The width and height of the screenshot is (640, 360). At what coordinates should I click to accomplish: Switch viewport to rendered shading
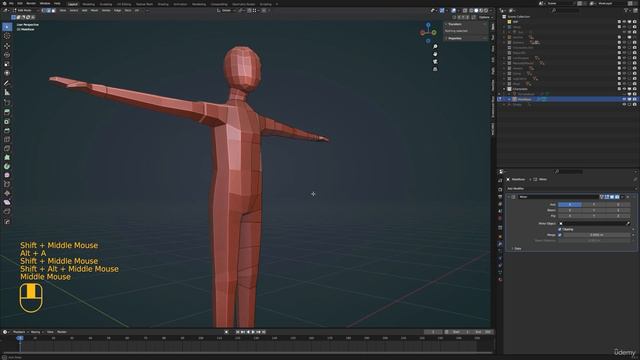click(x=486, y=11)
